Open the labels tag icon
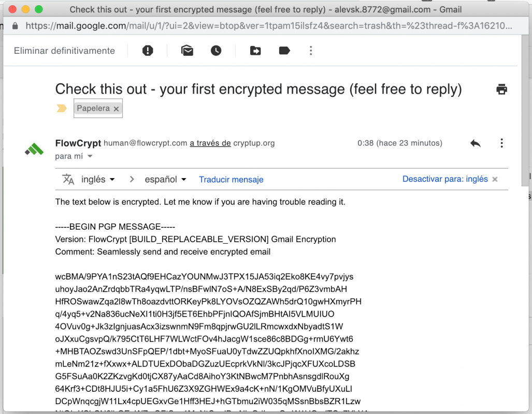The image size is (532, 414). pyautogui.click(x=284, y=50)
